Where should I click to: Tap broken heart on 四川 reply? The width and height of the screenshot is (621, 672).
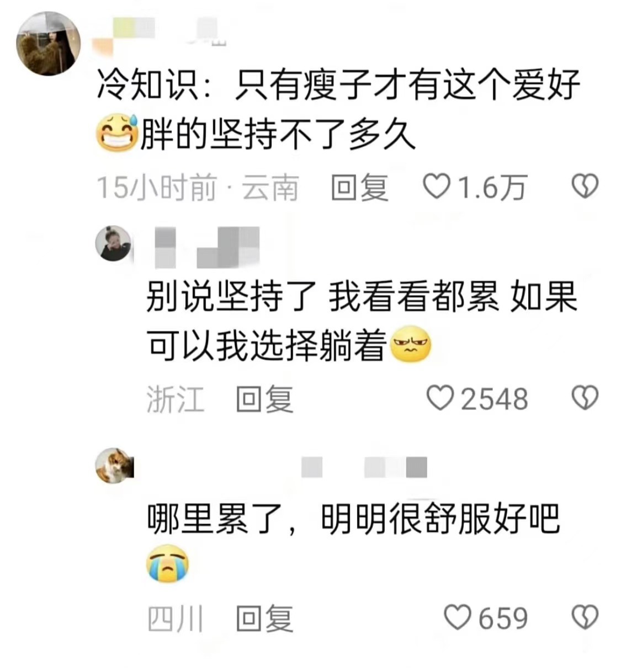point(585,617)
